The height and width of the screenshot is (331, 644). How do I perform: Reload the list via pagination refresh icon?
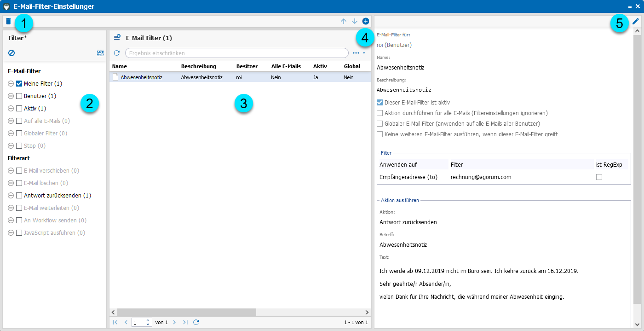tap(196, 322)
